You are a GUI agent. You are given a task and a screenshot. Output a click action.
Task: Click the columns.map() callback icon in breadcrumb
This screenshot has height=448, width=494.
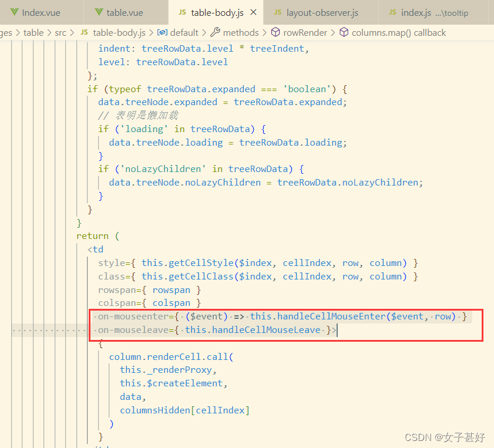(344, 33)
